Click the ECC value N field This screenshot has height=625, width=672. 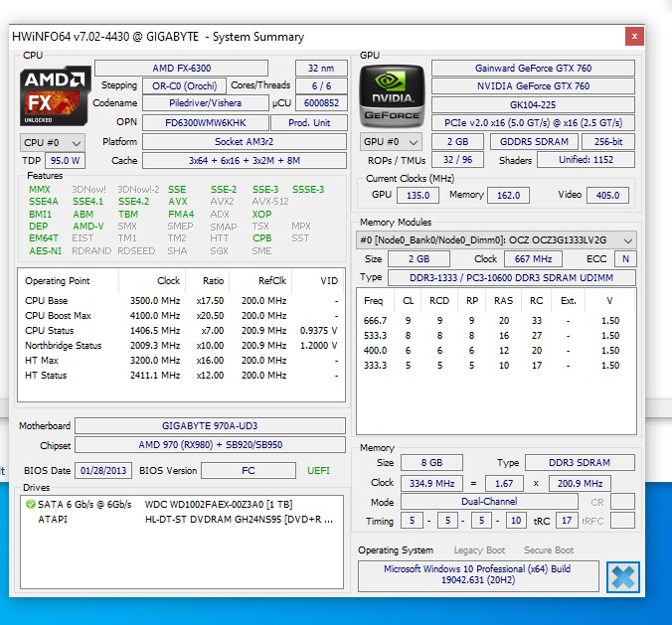(625, 259)
